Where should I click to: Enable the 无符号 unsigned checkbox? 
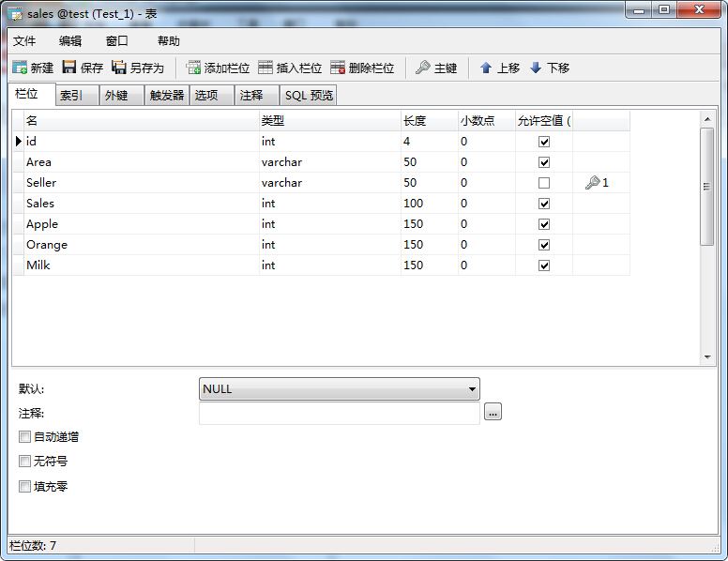click(x=24, y=462)
